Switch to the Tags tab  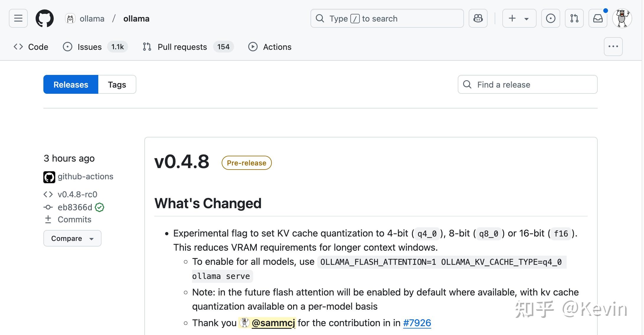point(117,85)
